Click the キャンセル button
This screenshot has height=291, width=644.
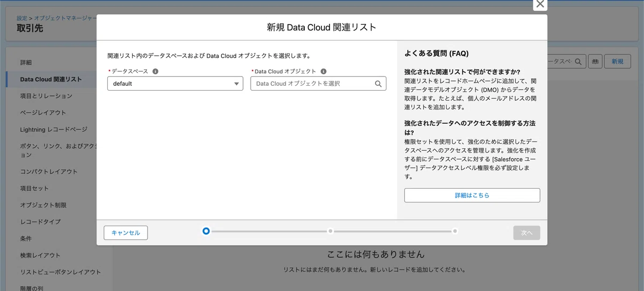(126, 233)
